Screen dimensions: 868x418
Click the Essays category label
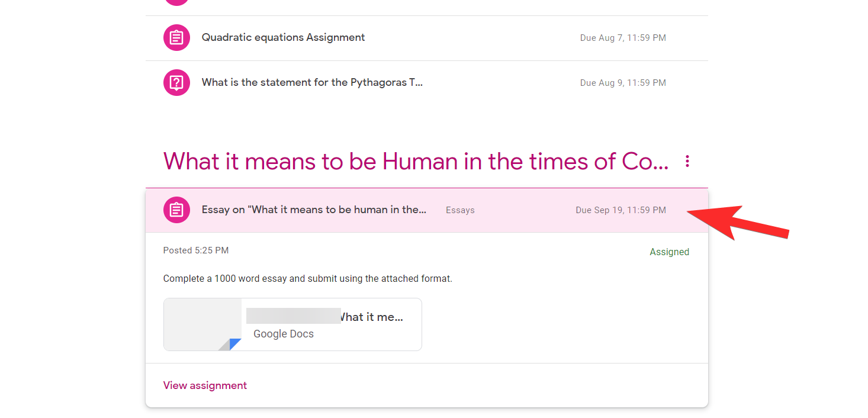click(x=460, y=210)
